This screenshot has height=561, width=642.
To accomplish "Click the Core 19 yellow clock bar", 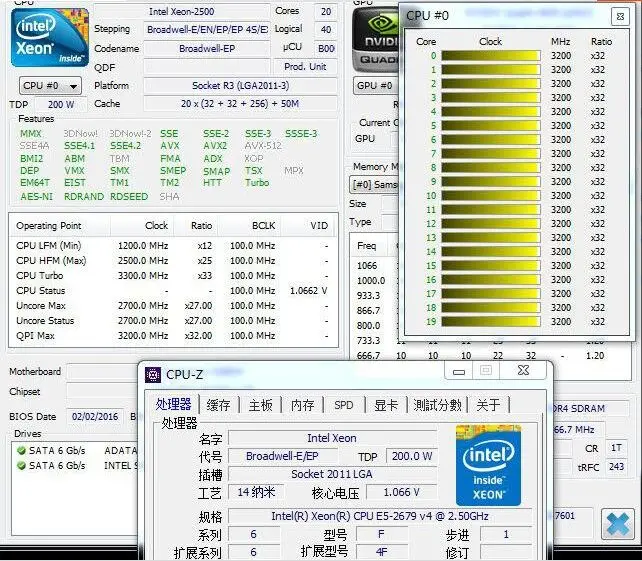I will (x=491, y=321).
